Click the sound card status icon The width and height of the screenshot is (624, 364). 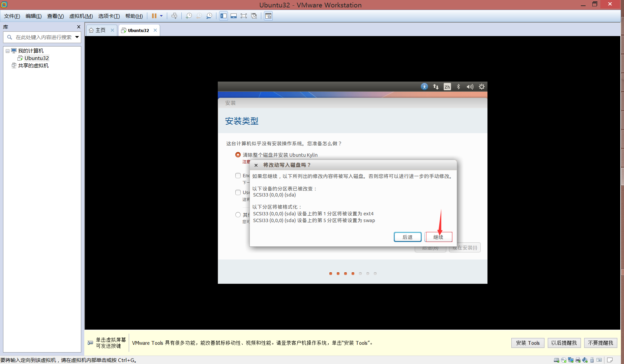585,360
